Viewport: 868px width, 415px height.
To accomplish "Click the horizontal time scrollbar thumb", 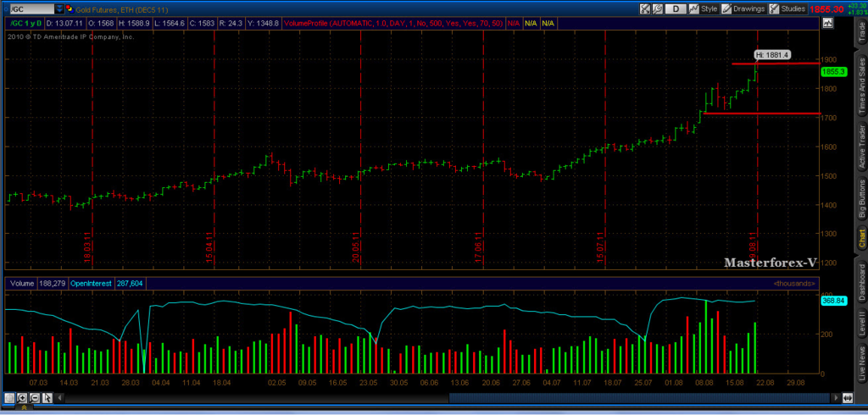I will [x=639, y=397].
